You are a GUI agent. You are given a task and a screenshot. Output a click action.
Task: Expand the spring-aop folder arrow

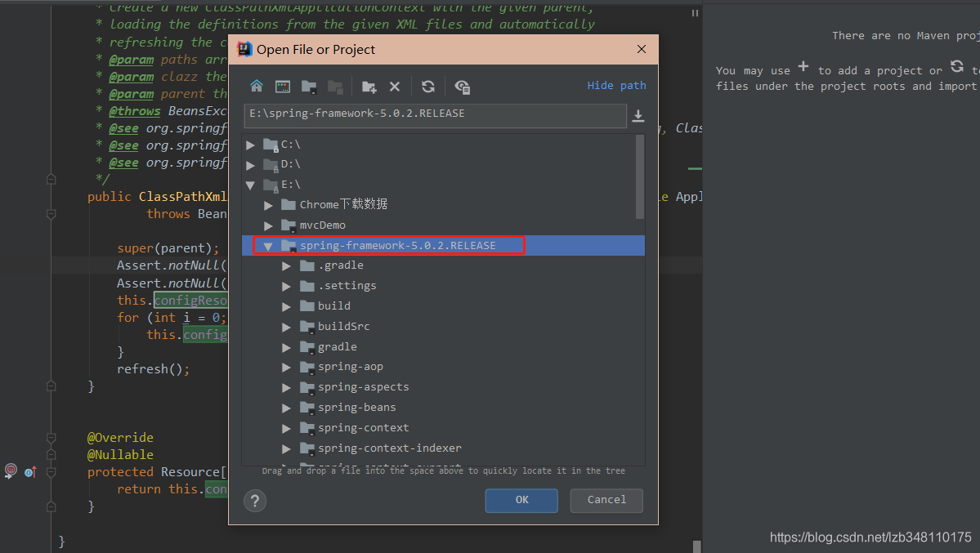286,368
